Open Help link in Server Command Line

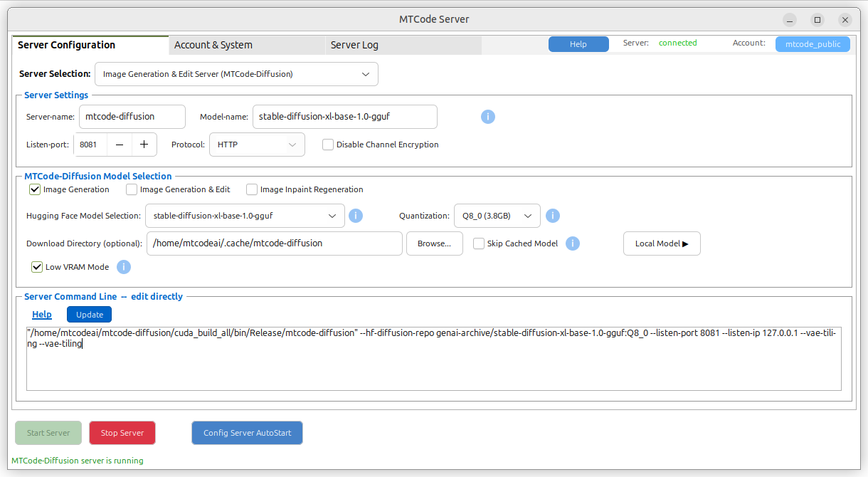coord(42,315)
